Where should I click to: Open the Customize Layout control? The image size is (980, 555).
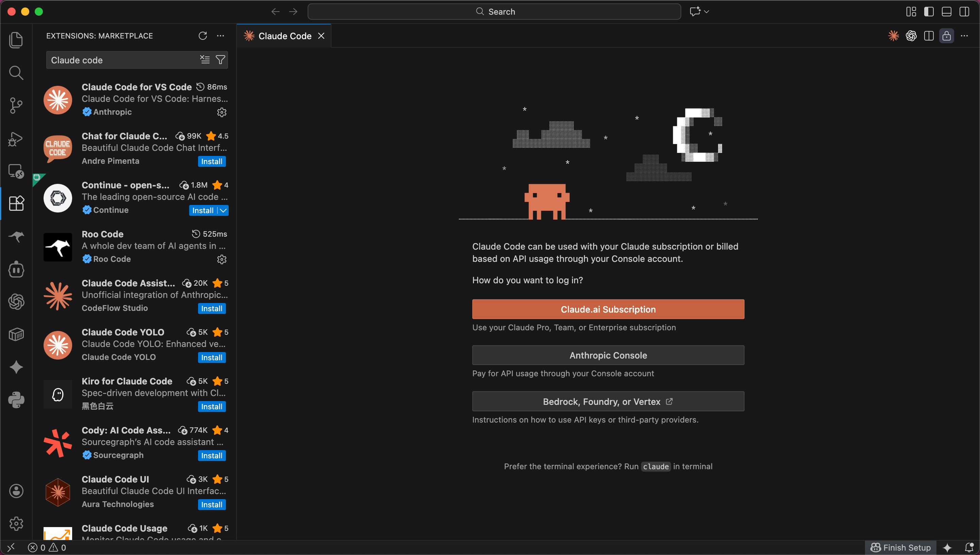coord(911,12)
